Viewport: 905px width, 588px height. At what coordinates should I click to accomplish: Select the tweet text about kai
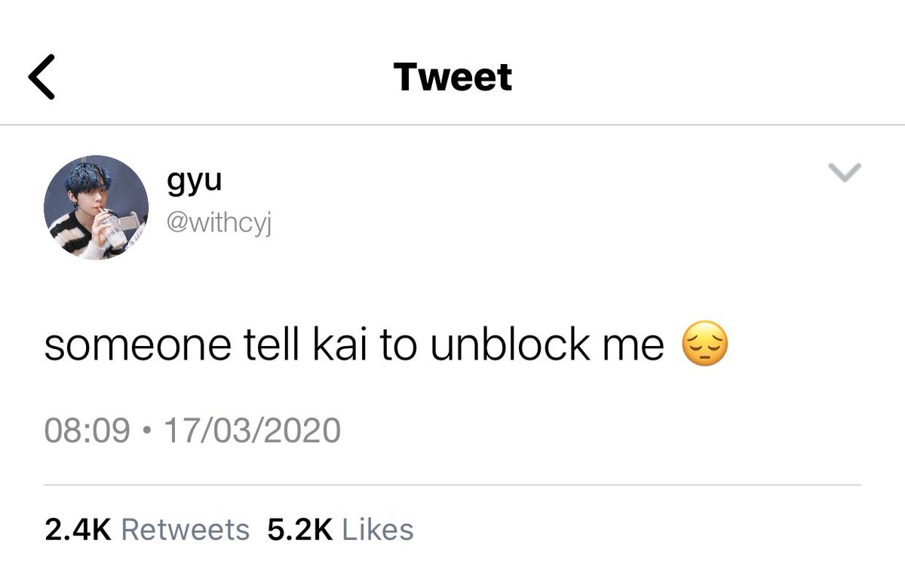click(x=354, y=346)
